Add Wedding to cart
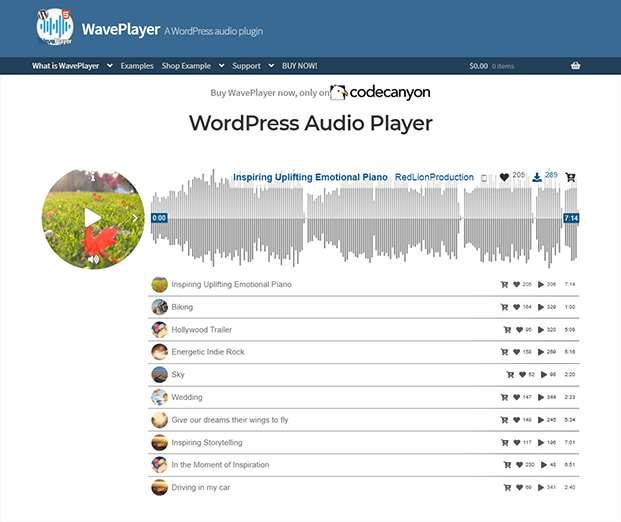621x522 pixels. click(504, 397)
